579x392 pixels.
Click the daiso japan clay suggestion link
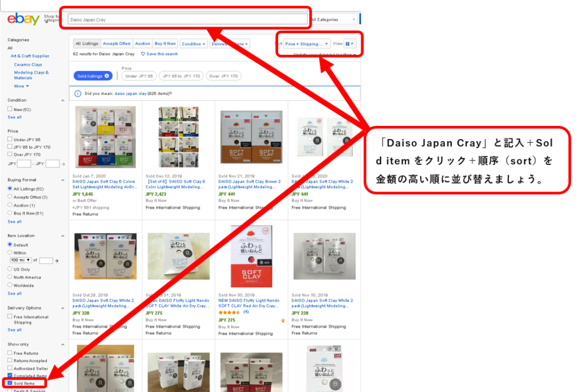131,94
